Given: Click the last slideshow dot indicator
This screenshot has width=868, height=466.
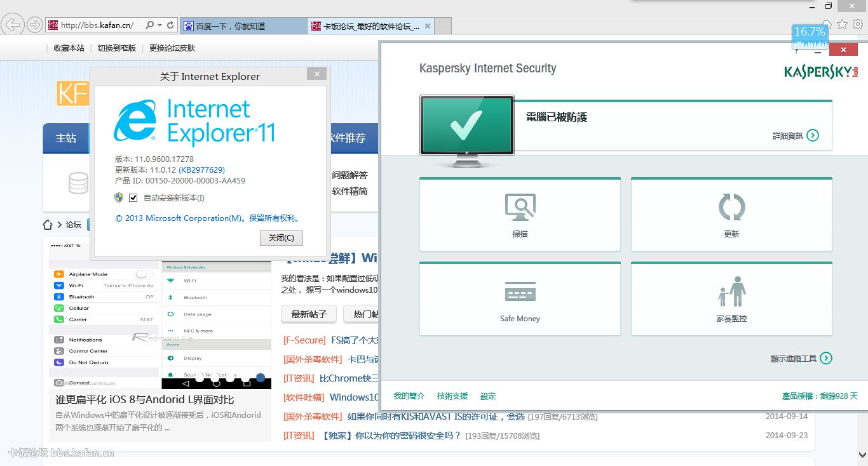Looking at the screenshot, I should coord(260,378).
